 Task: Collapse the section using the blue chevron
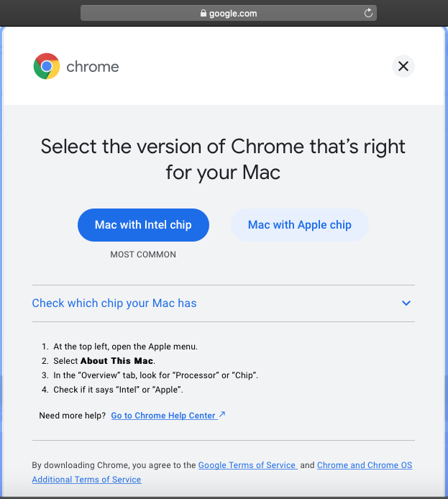(x=406, y=303)
